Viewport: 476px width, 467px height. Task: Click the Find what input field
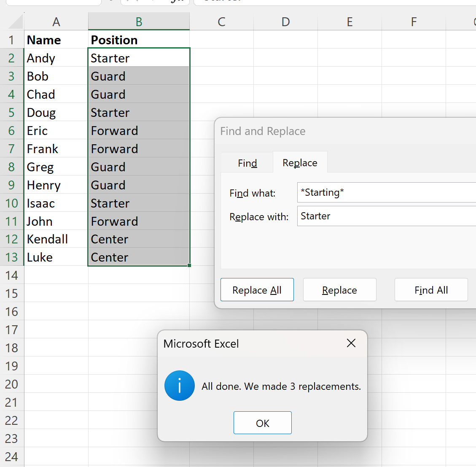[386, 192]
